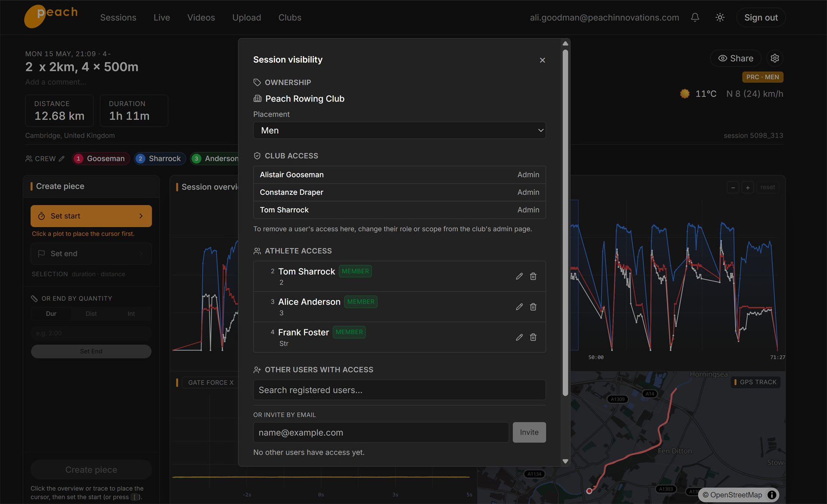Click the quantity input e.g. 2:00
Image resolution: width=827 pixels, height=504 pixels.
coord(91,333)
